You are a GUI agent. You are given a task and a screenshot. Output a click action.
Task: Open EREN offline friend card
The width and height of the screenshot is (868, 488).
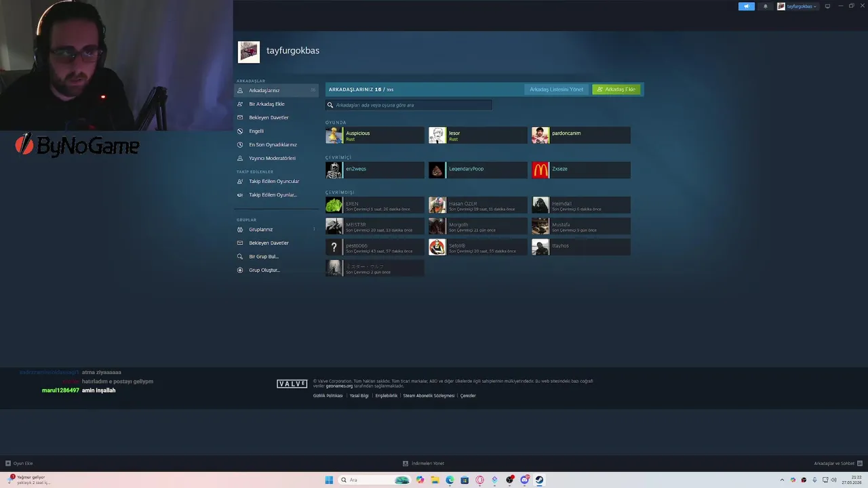pyautogui.click(x=375, y=205)
